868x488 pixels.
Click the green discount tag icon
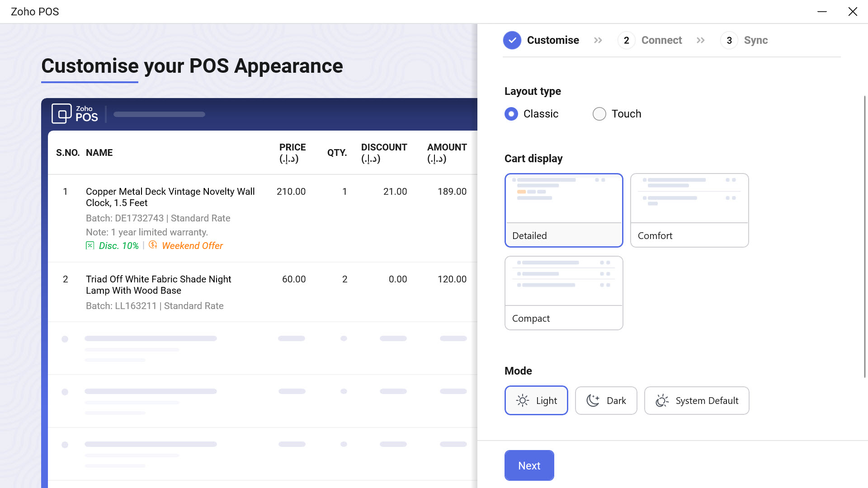point(90,245)
